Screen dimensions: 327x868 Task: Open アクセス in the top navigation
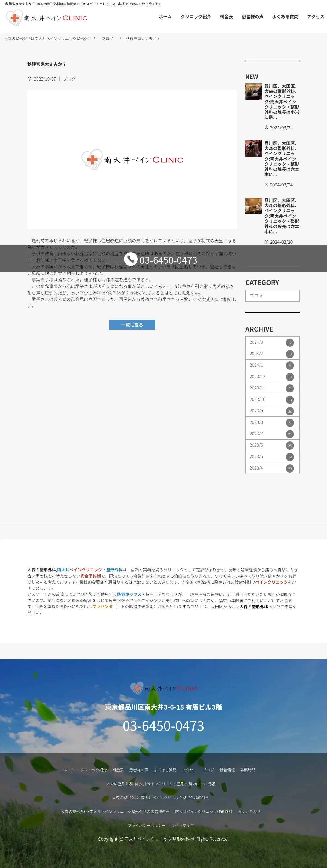point(316,17)
